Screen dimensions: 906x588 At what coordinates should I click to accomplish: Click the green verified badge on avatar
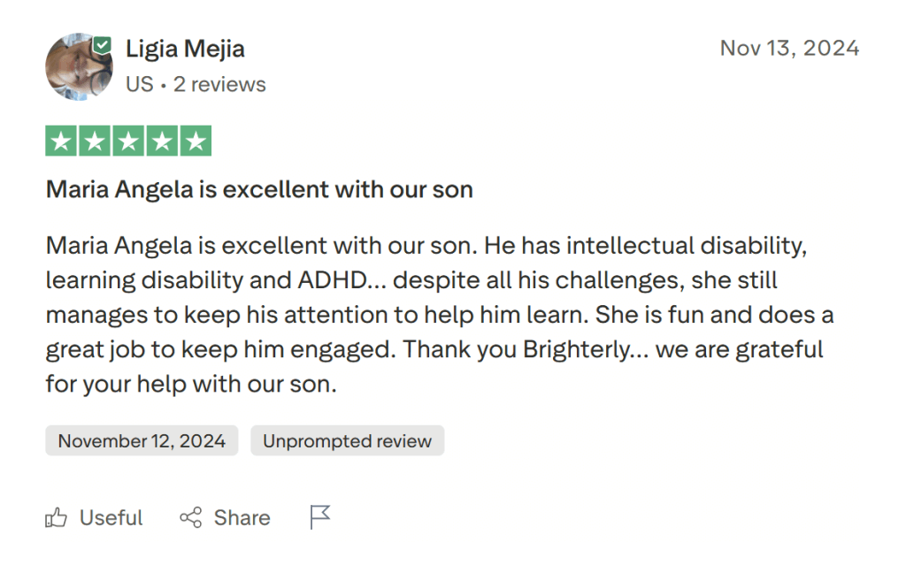[104, 46]
